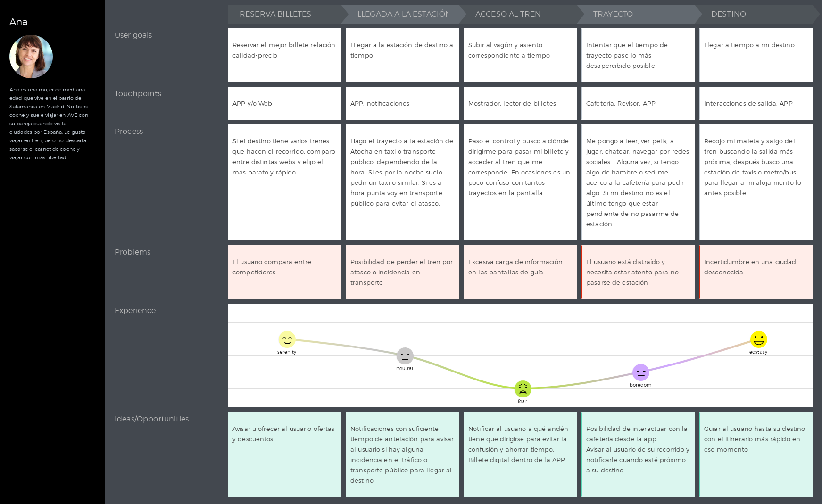This screenshot has width=822, height=504.
Task: Select the green fear emoji
Action: point(523,389)
